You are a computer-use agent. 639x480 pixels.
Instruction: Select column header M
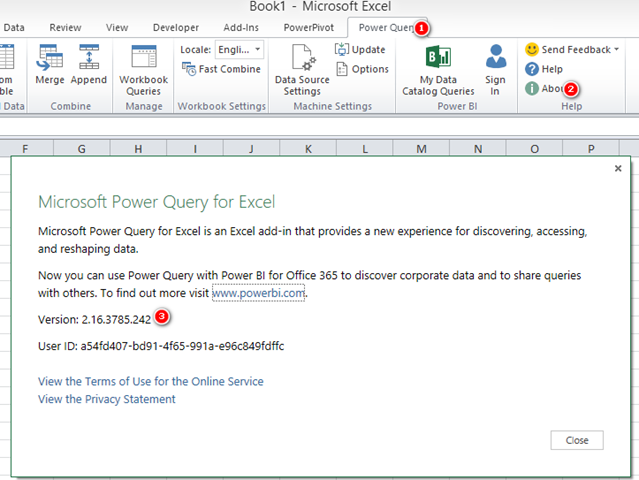421,149
